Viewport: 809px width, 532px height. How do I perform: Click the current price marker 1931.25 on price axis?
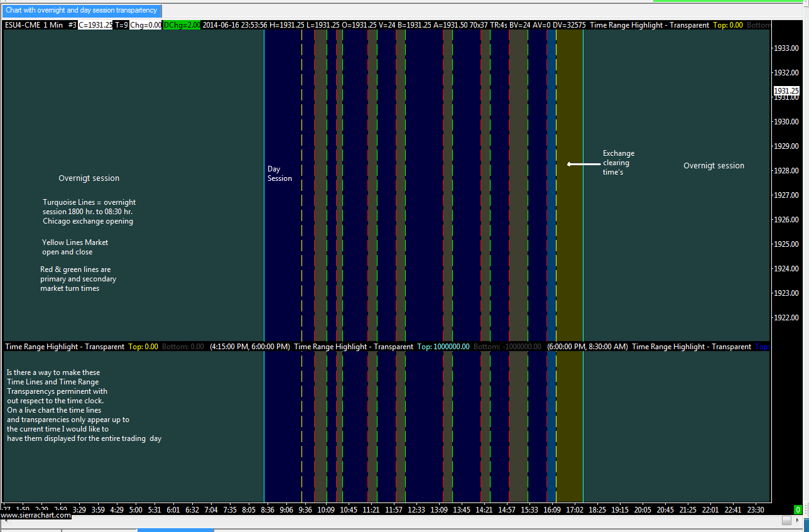tap(786, 91)
